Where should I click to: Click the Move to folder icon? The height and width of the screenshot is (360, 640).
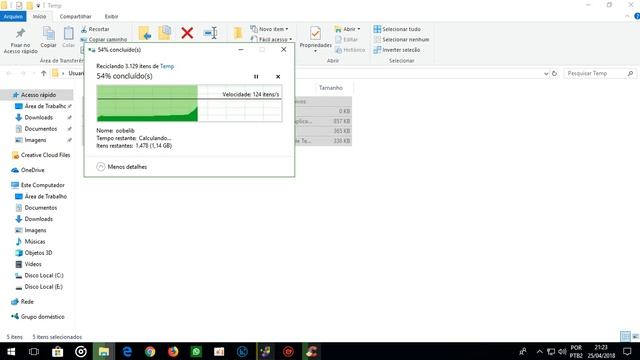[145, 33]
